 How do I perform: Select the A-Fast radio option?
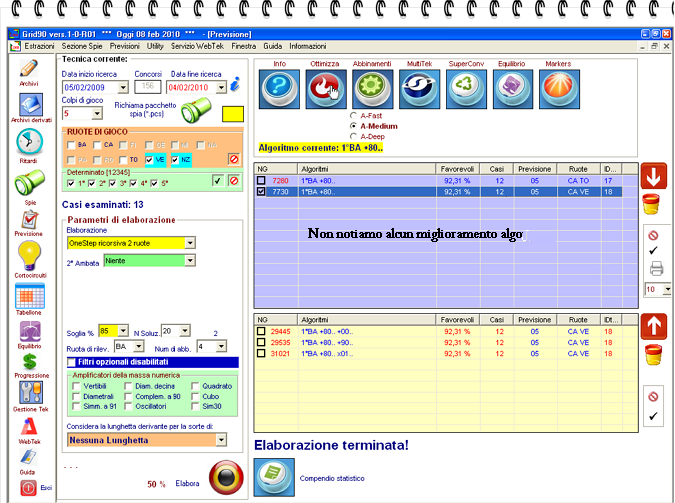coord(353,116)
